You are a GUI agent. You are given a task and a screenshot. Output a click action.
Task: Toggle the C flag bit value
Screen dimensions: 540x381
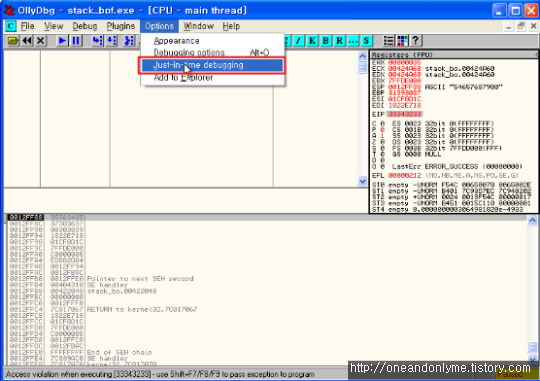tap(382, 123)
